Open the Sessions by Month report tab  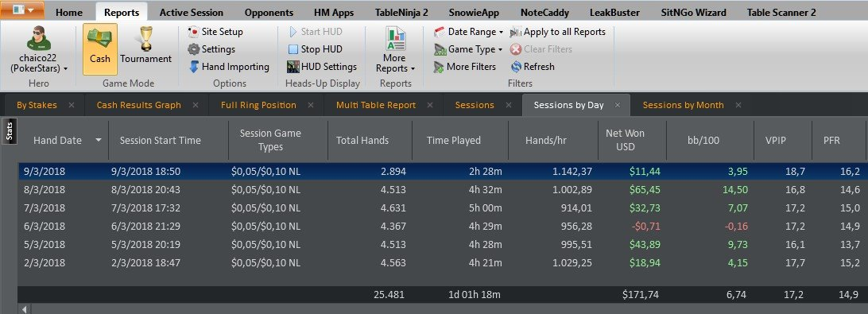click(x=683, y=105)
